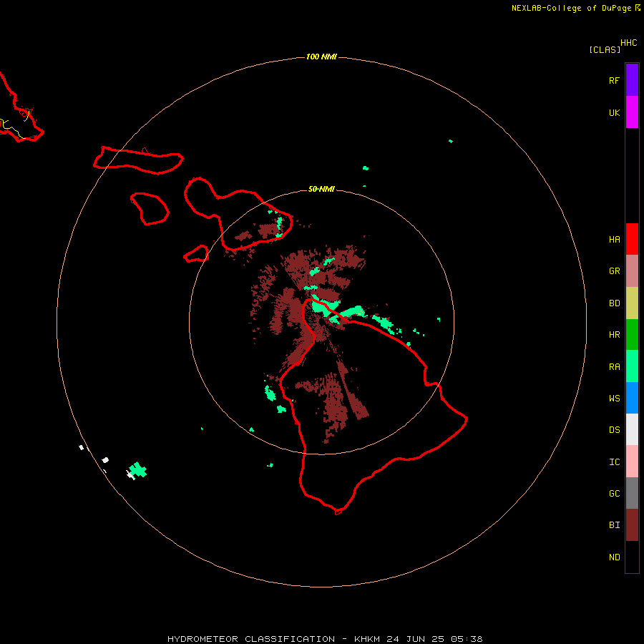Click the bright green RA swatch
Image resolution: width=644 pixels, height=644 pixels.
tap(632, 366)
